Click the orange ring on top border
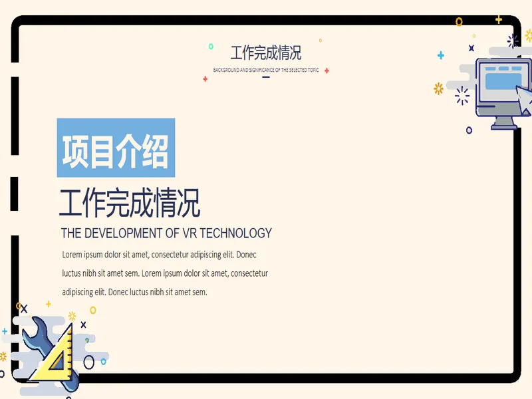 click(459, 22)
